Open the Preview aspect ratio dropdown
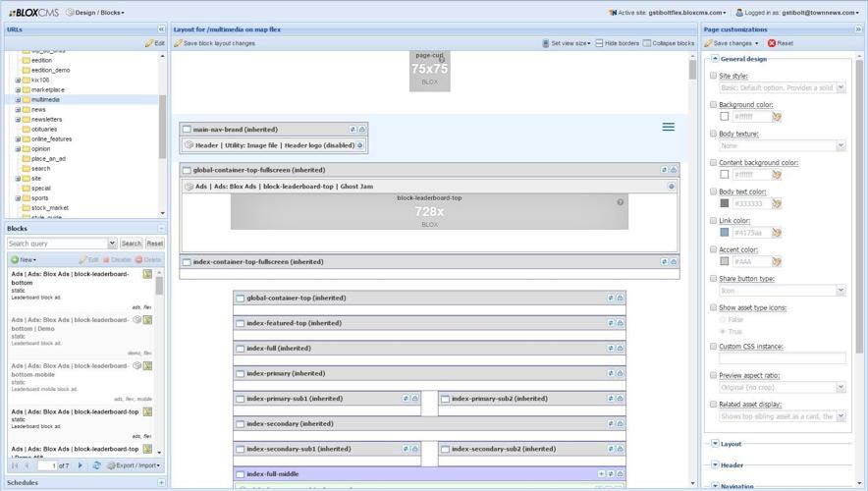This screenshot has width=868, height=491. pos(841,388)
